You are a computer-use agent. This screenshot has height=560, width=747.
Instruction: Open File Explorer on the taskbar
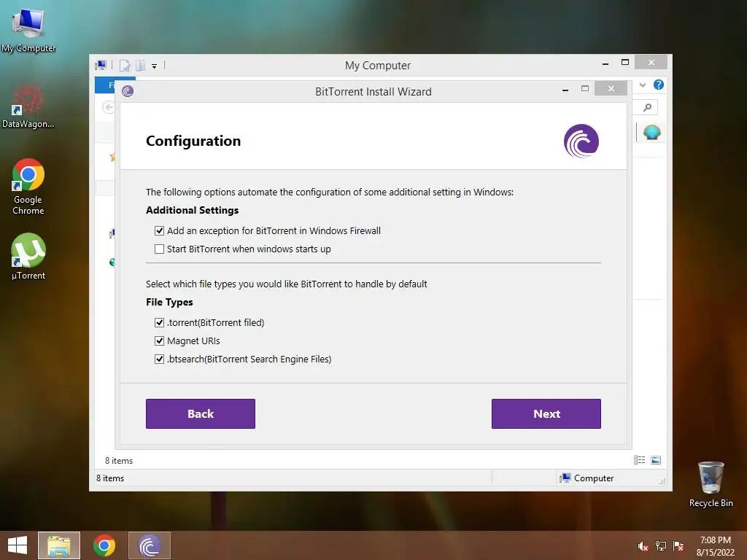59,545
